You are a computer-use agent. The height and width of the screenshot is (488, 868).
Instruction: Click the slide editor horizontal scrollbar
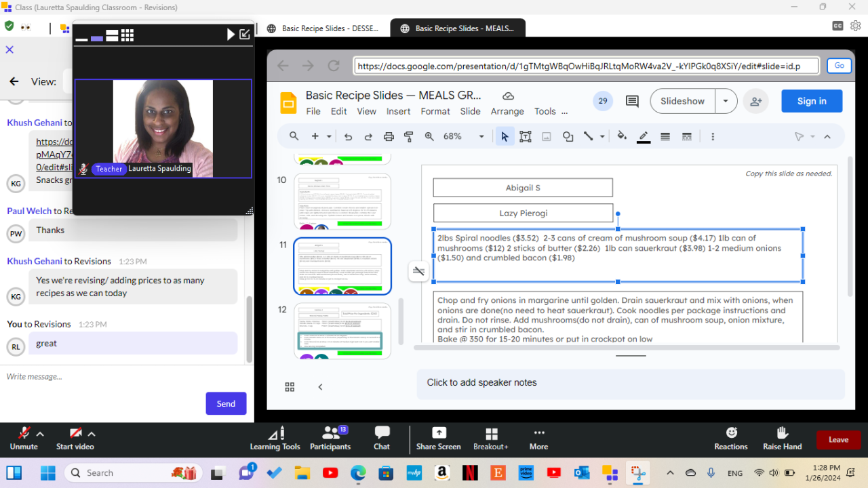coord(627,348)
